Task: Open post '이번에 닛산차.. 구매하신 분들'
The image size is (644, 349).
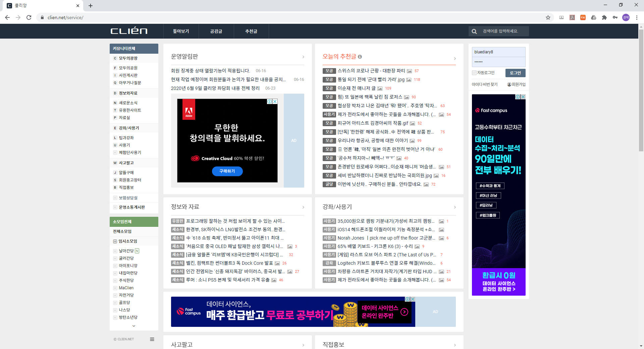Action: point(380,185)
